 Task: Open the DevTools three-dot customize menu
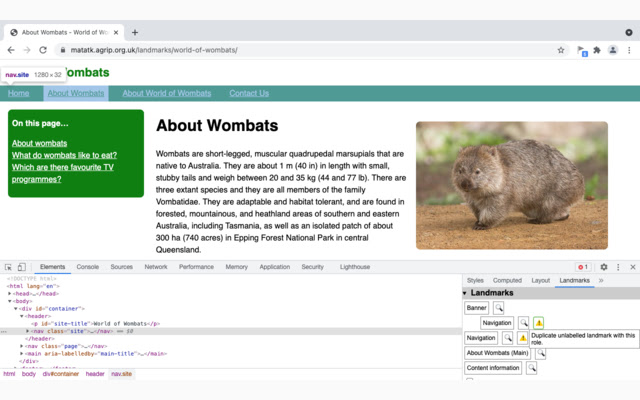click(x=618, y=267)
